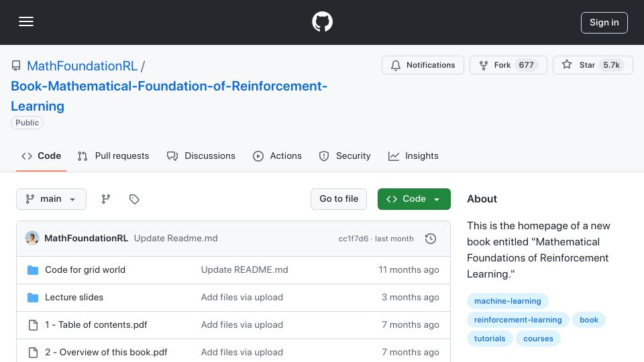Go to GitHub homepage via Octocat logo
Image resolution: width=644 pixels, height=362 pixels.
point(322,21)
